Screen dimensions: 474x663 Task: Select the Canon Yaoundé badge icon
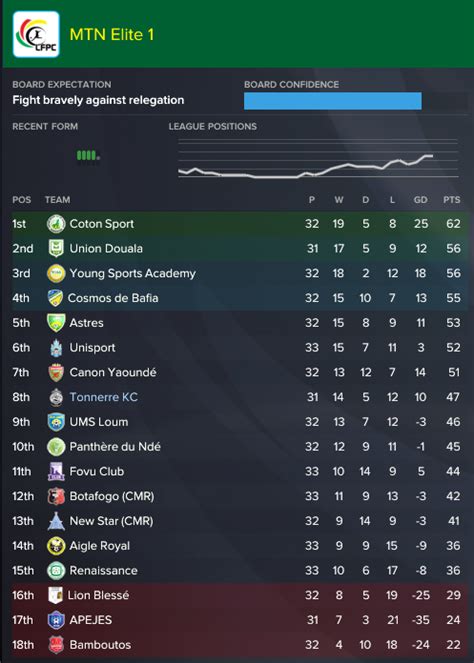pyautogui.click(x=56, y=373)
